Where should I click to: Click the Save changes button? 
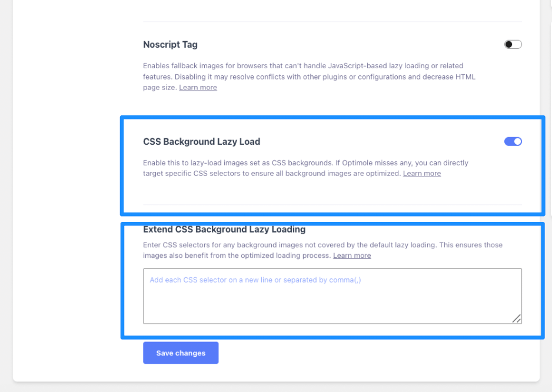(x=181, y=353)
